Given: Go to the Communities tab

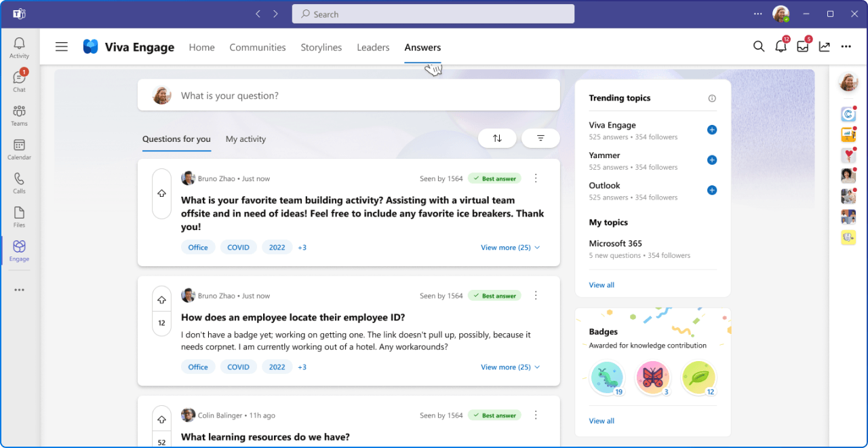Looking at the screenshot, I should [x=258, y=48].
